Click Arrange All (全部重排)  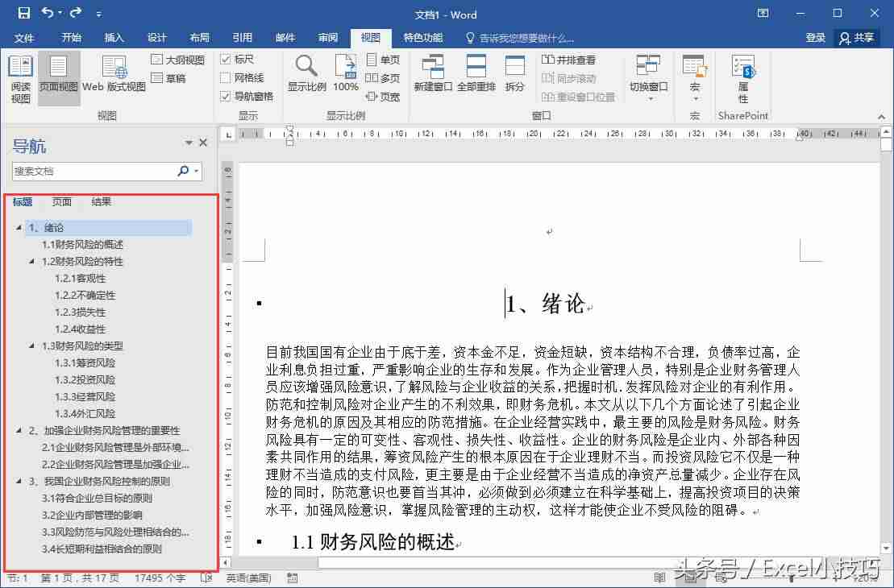pos(476,73)
